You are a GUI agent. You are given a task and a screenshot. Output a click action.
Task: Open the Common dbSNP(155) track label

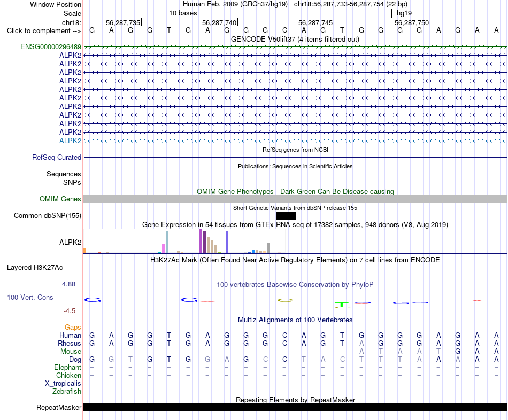pos(47,216)
